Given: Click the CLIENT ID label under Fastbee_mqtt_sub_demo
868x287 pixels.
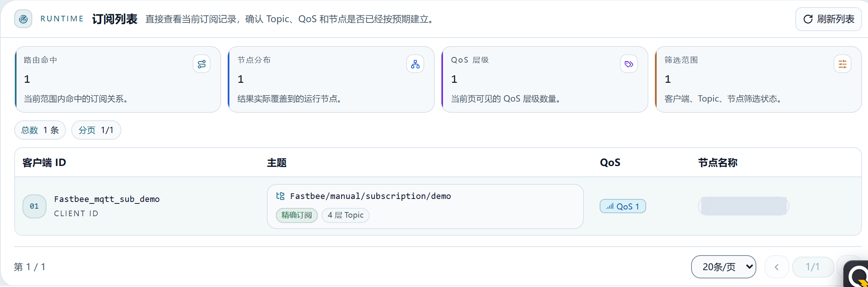Looking at the screenshot, I should pyautogui.click(x=76, y=214).
